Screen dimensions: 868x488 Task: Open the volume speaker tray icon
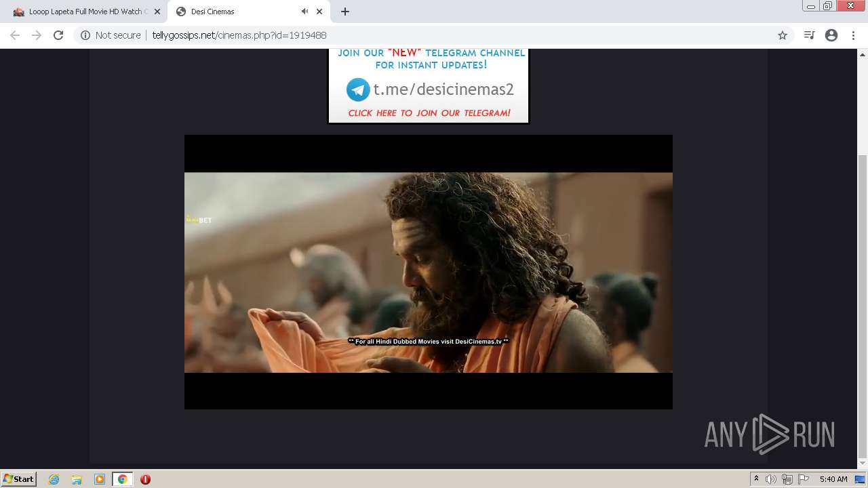(771, 479)
